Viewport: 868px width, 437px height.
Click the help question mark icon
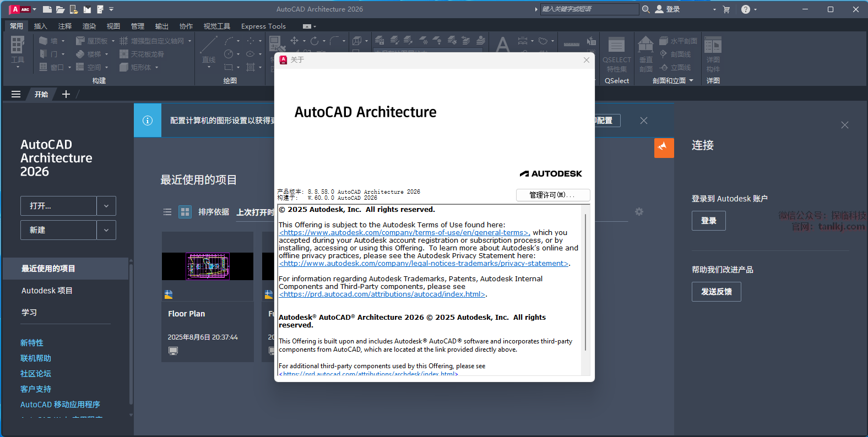coord(745,9)
